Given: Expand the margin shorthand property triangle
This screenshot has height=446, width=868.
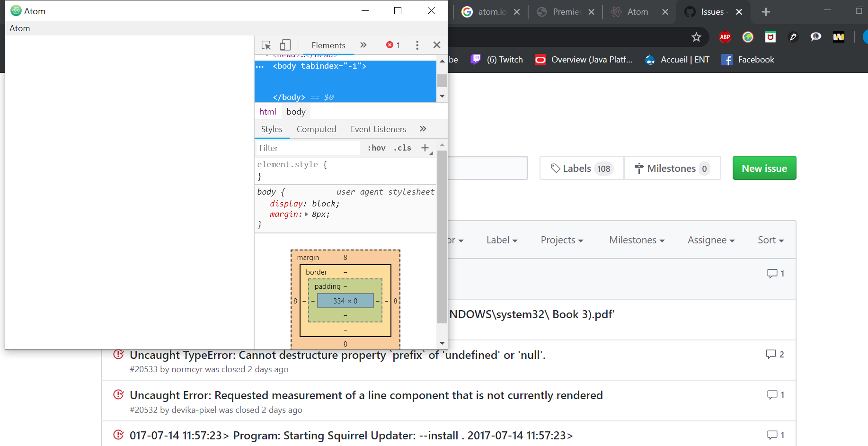Looking at the screenshot, I should click(307, 214).
